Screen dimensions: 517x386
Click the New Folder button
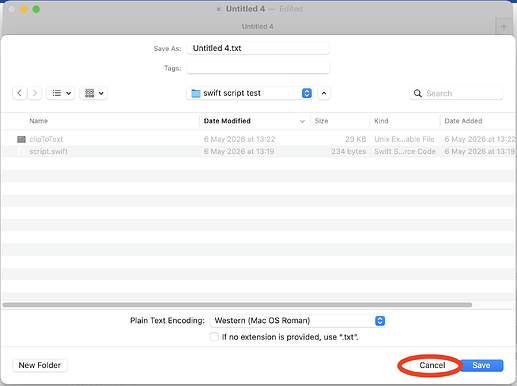40,365
